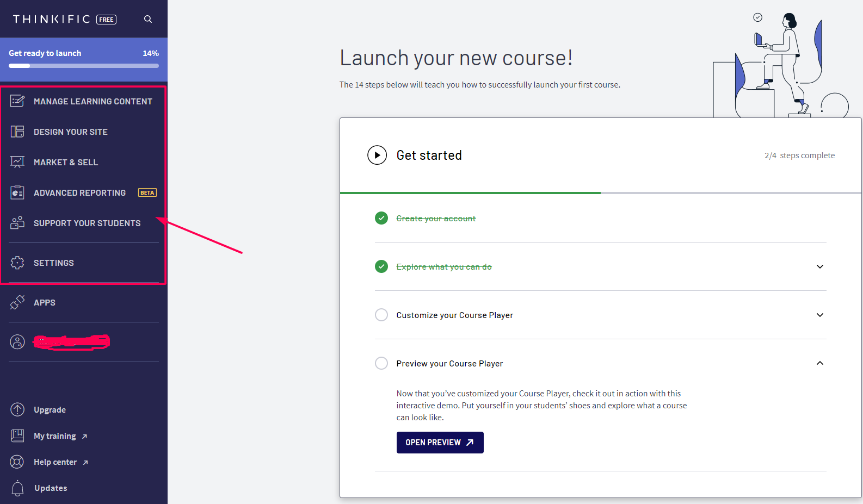Click the Updates bell icon
Screen dimensions: 863x504
coord(17,488)
